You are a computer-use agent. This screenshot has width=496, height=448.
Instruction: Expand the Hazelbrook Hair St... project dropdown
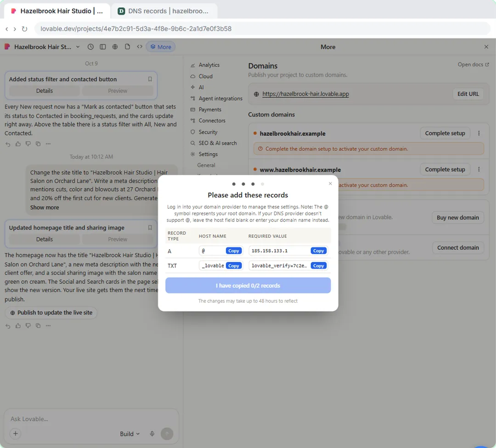pos(78,47)
